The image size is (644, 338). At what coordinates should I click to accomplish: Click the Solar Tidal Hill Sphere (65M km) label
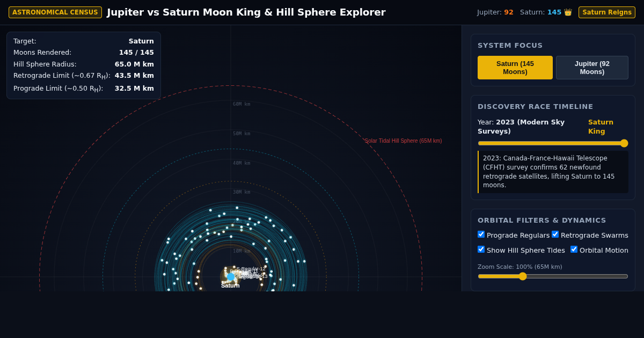[404, 141]
